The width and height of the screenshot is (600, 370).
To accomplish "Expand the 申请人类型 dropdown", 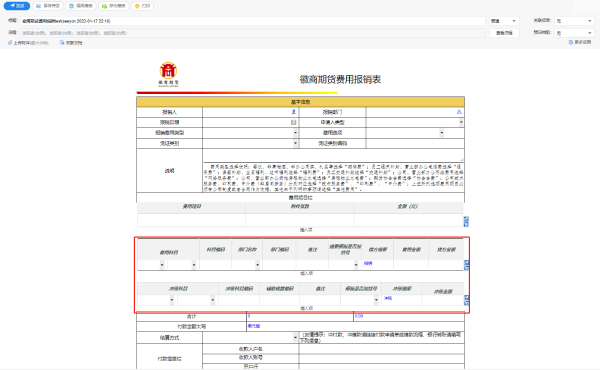I will point(461,122).
